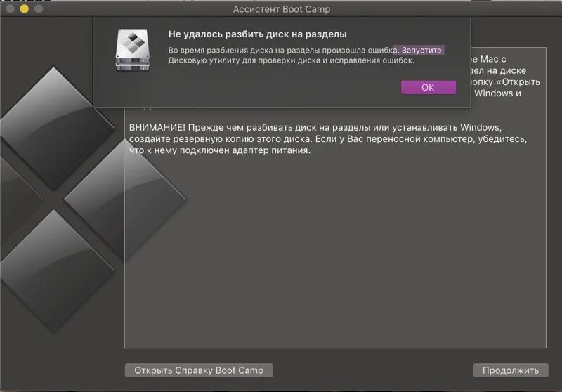Click the right diamond of Windows logo
The image size is (562, 392).
(x=125, y=200)
